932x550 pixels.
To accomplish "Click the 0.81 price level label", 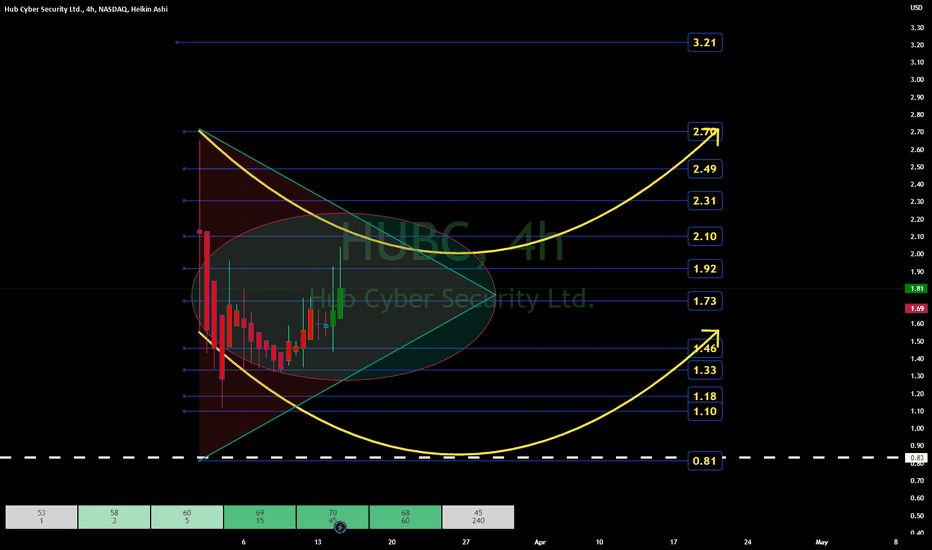I will [705, 461].
